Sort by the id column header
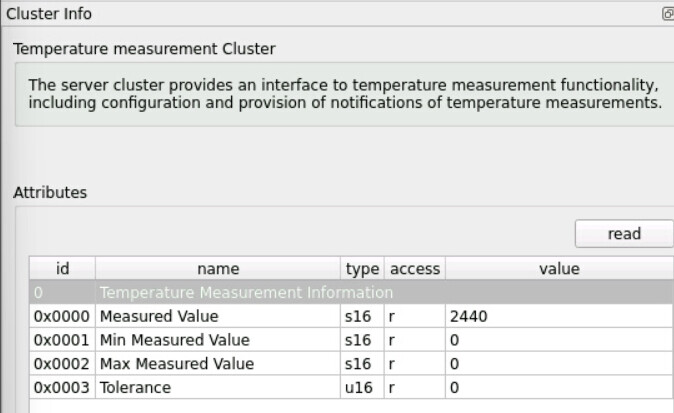Screen dimensions: 674x413 pyautogui.click(x=62, y=269)
